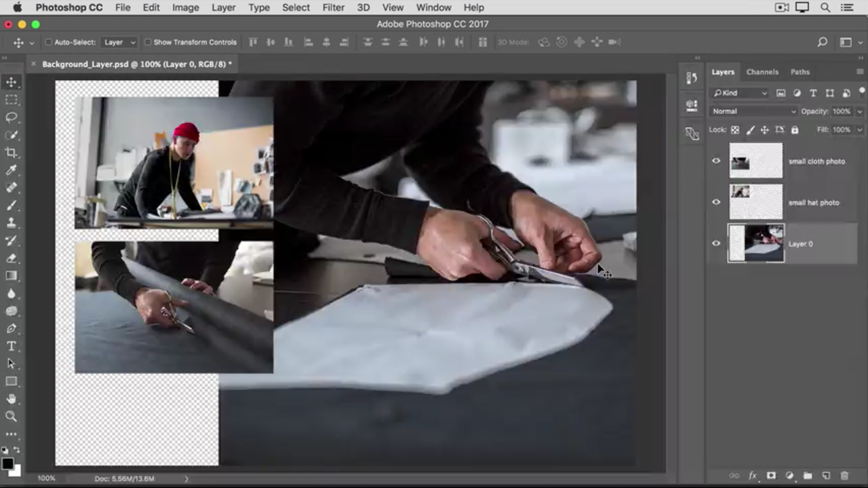The image size is (868, 488).
Task: Click the foreground color swatch
Action: click(x=7, y=464)
